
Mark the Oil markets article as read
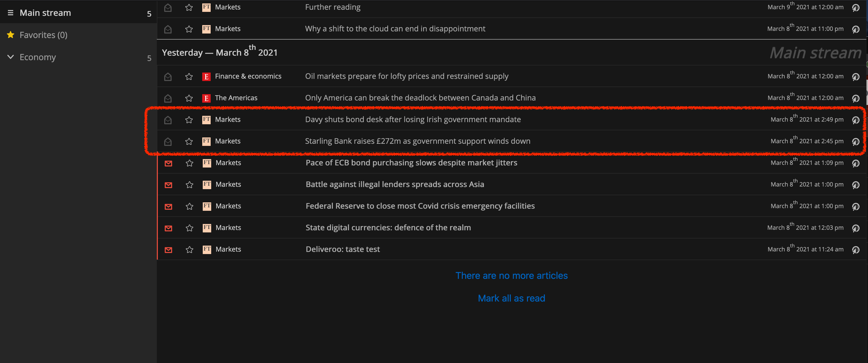tap(168, 77)
